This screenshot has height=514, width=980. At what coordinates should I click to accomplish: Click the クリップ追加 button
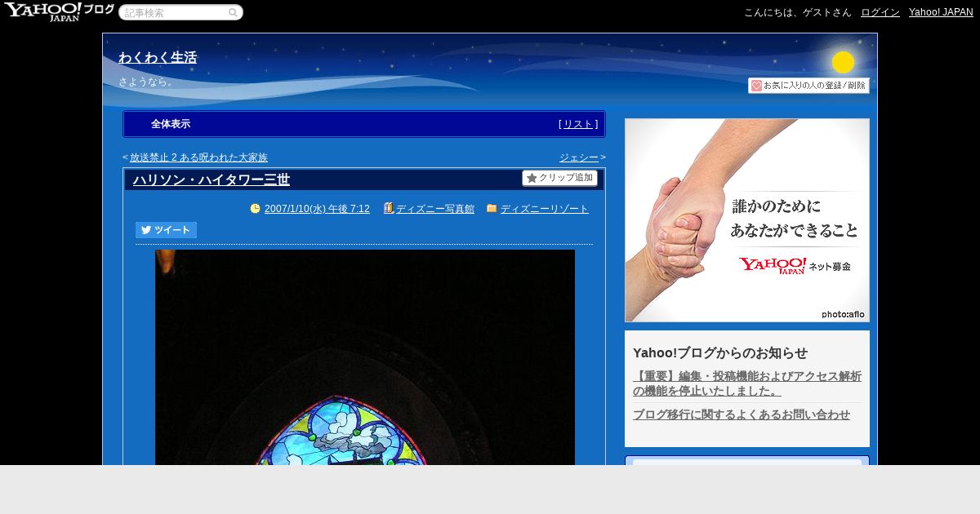[559, 178]
